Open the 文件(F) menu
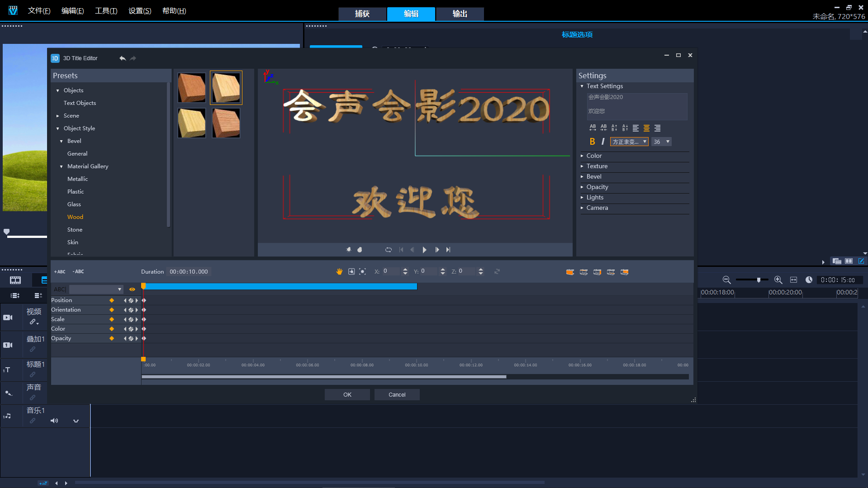 tap(39, 10)
